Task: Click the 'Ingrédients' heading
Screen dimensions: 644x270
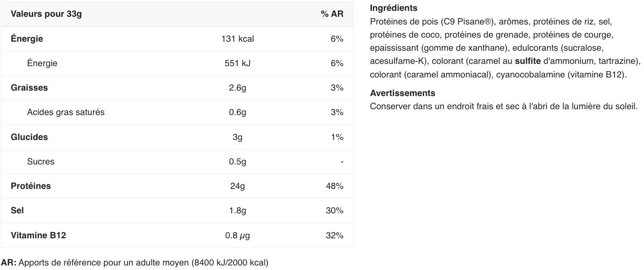Action: tap(393, 8)
